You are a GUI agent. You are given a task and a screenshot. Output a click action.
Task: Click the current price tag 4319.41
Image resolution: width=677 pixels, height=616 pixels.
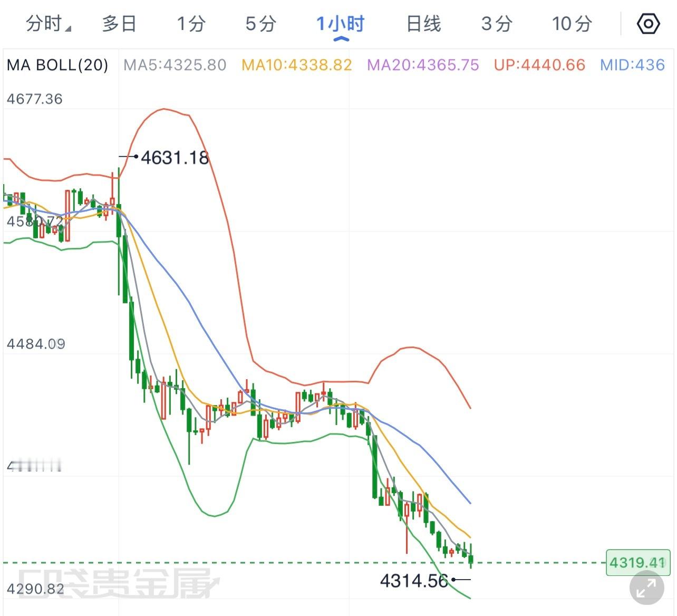637,562
